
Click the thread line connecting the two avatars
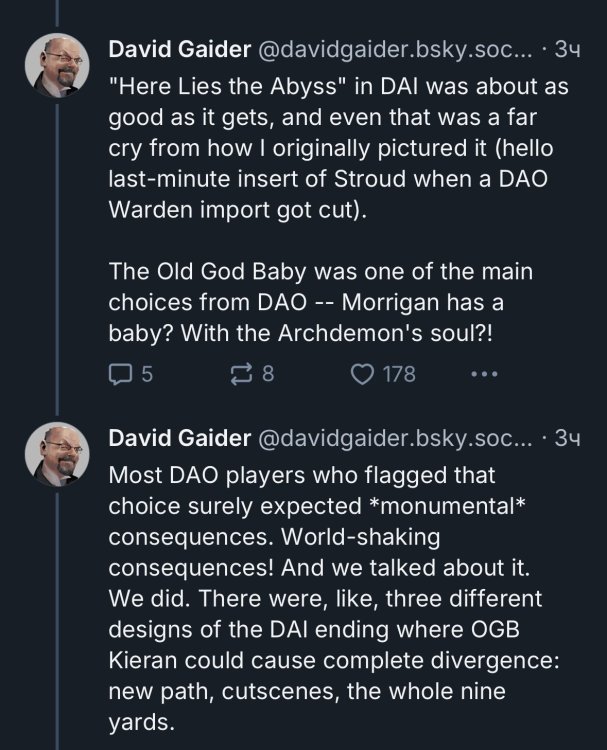57,260
